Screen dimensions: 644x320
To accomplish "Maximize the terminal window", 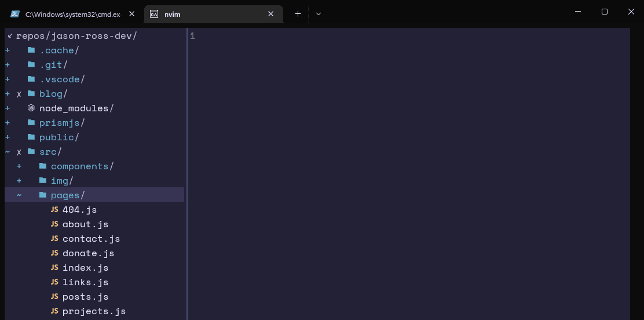I will (605, 12).
